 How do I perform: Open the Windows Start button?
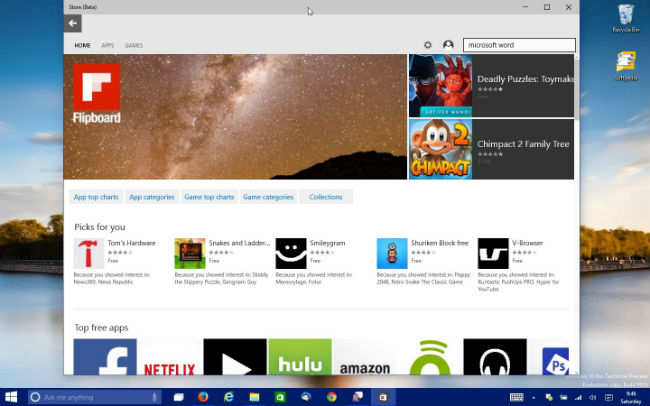pyautogui.click(x=11, y=397)
